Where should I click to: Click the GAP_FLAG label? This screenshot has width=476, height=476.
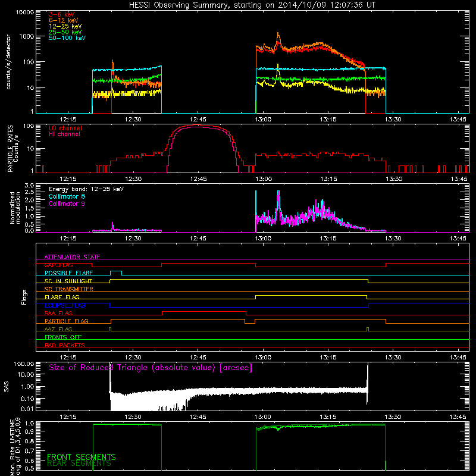tap(58, 265)
